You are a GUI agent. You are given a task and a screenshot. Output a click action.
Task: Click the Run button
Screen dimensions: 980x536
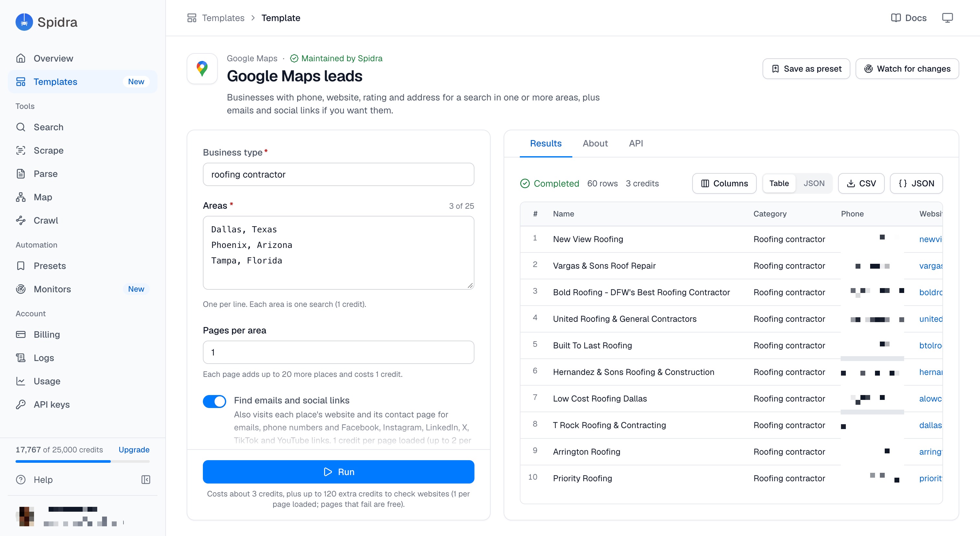pos(339,472)
